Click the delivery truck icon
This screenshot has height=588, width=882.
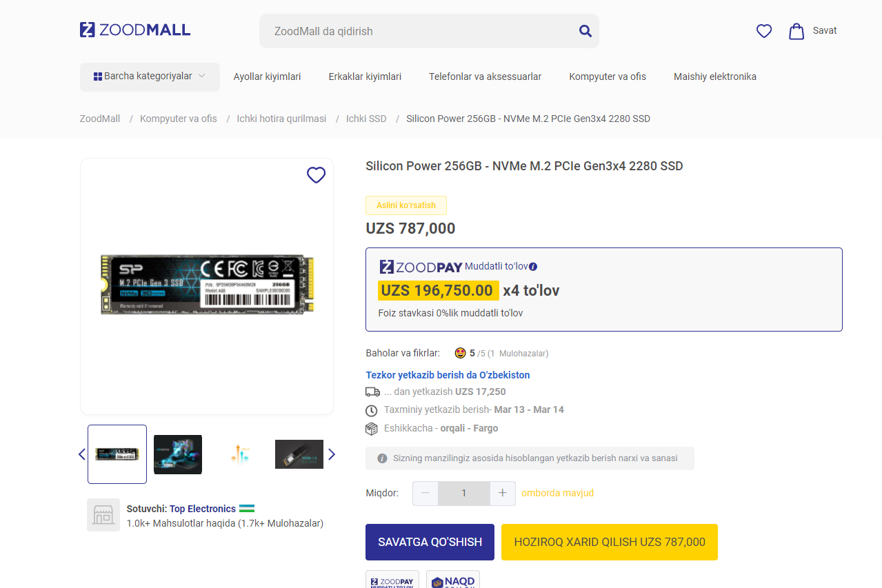pos(372,392)
